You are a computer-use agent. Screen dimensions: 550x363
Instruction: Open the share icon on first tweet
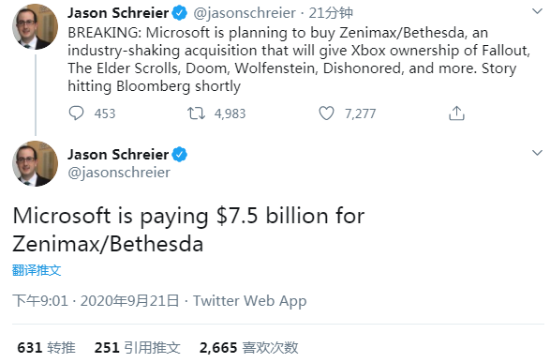coord(456,113)
